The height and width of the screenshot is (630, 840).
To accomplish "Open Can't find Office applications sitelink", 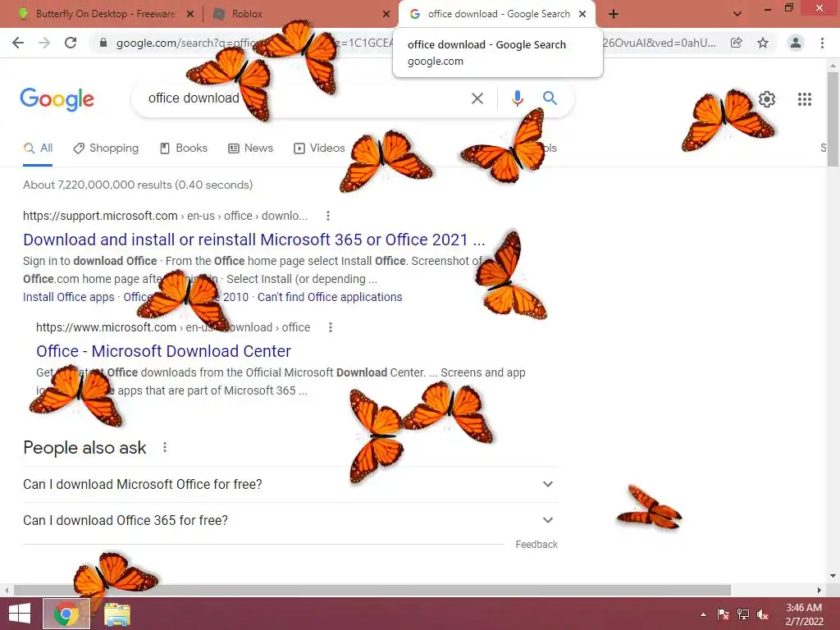I will pos(330,297).
